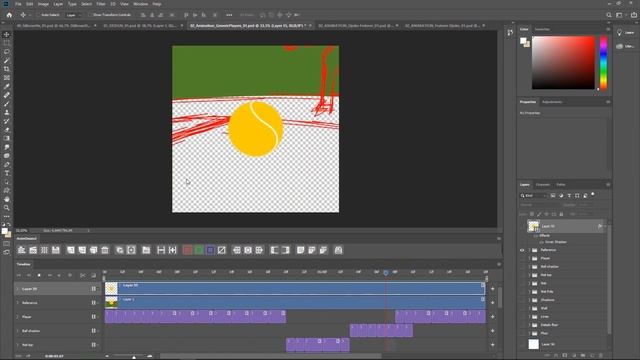640x360 pixels.
Task: Toggle layer filtering switch in Layers panel
Action: click(593, 195)
